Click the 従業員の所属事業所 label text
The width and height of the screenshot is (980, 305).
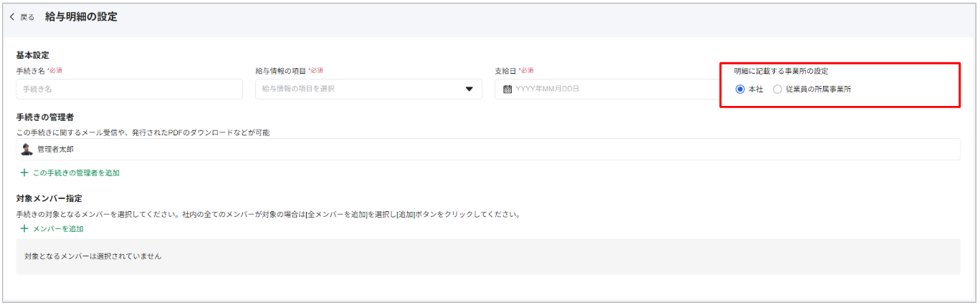[x=818, y=89]
